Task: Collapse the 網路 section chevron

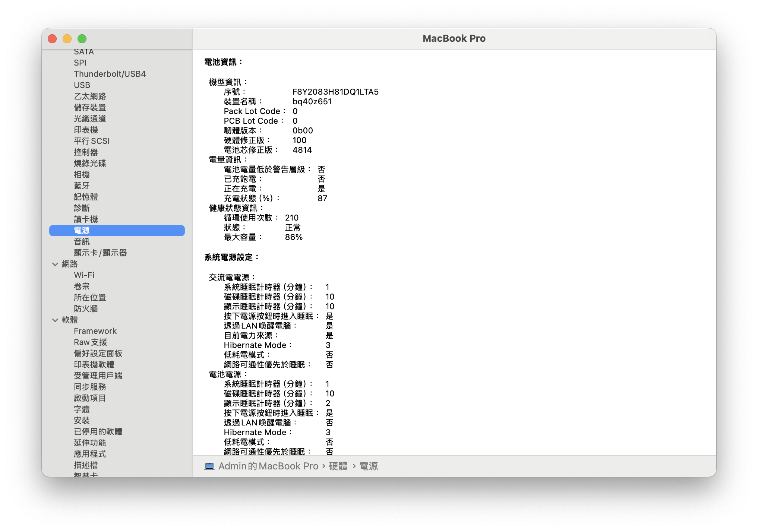Action: point(55,264)
